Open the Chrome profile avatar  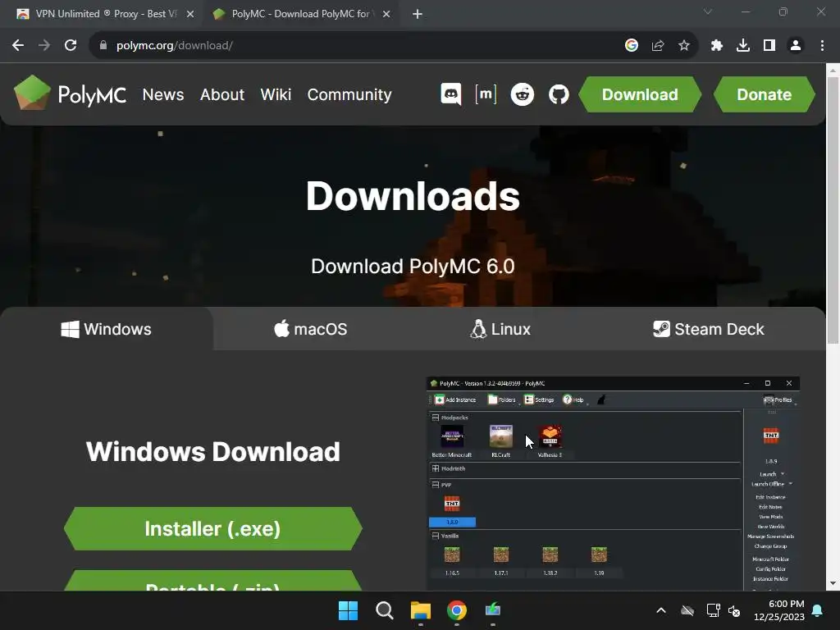[x=796, y=46]
